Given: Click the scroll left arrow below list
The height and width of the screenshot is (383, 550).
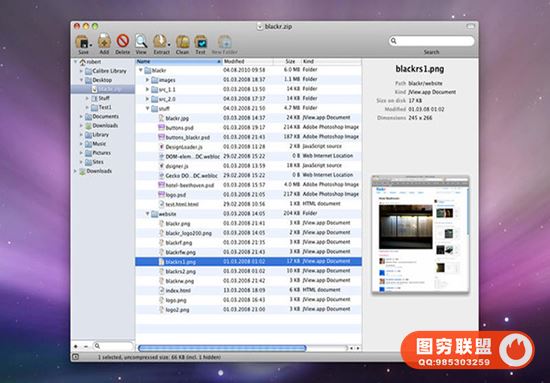Looking at the screenshot, I should [x=351, y=348].
